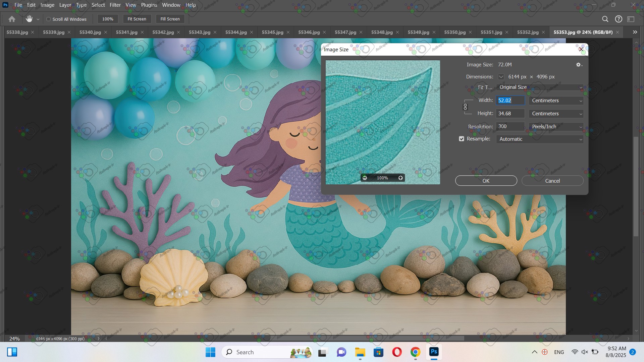This screenshot has height=362, width=644.
Task: Open File Explorer from the taskbar
Action: [360, 352]
